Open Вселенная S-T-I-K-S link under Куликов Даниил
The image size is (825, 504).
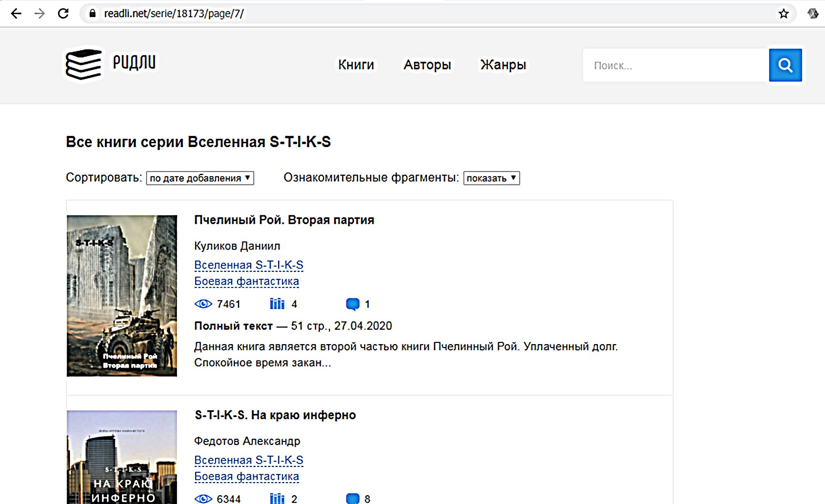pyautogui.click(x=249, y=265)
